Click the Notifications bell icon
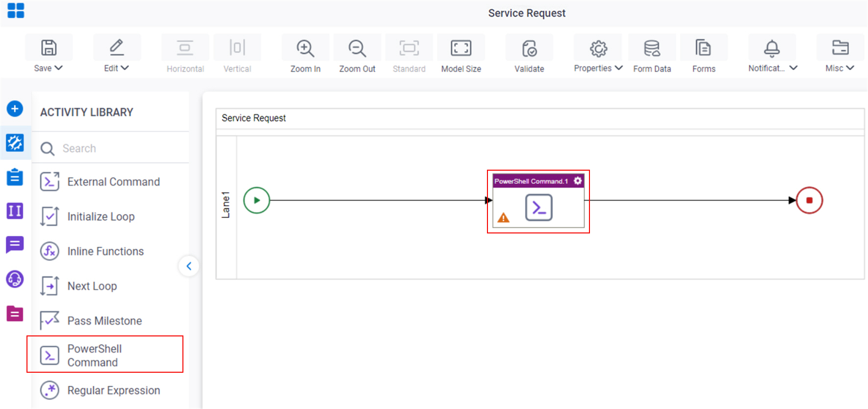The width and height of the screenshot is (868, 409). coord(771,48)
